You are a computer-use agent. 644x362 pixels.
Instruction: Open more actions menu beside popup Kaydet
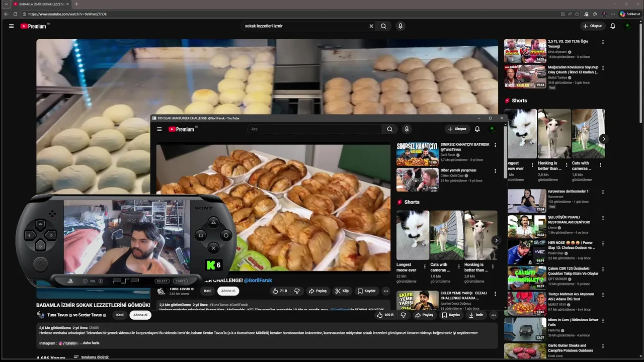coord(386,291)
